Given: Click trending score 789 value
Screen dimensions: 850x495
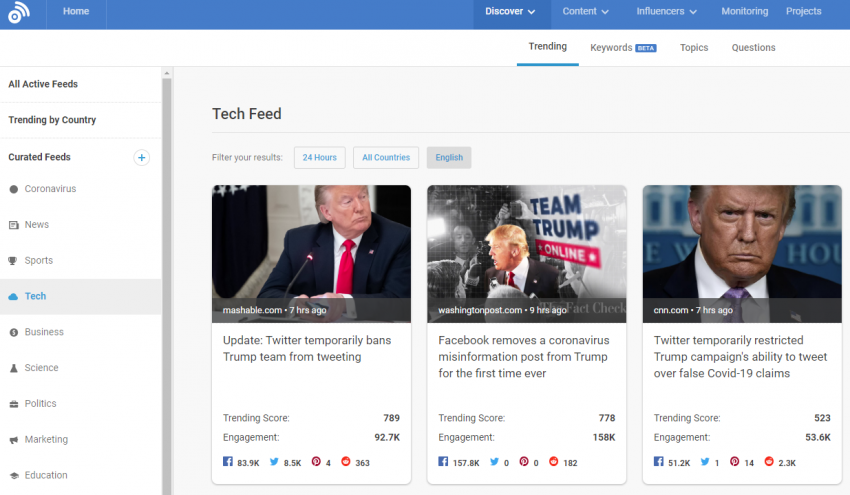Looking at the screenshot, I should click(x=391, y=418).
